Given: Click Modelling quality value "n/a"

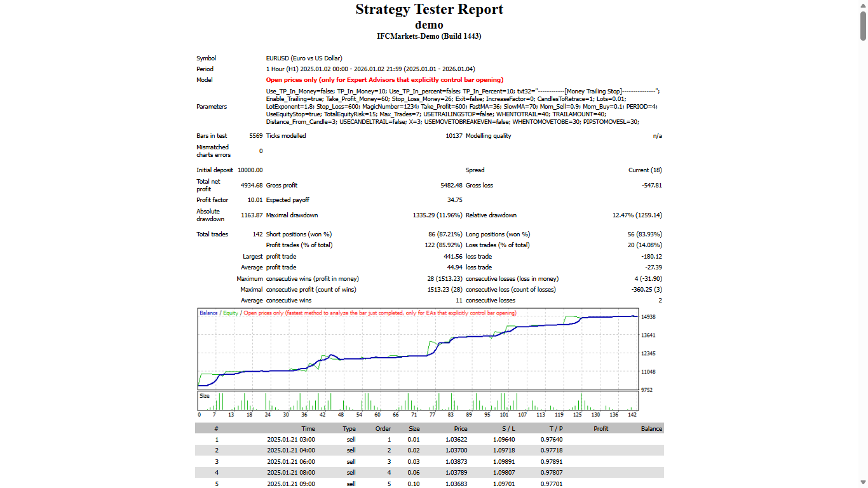Looking at the screenshot, I should tap(657, 136).
